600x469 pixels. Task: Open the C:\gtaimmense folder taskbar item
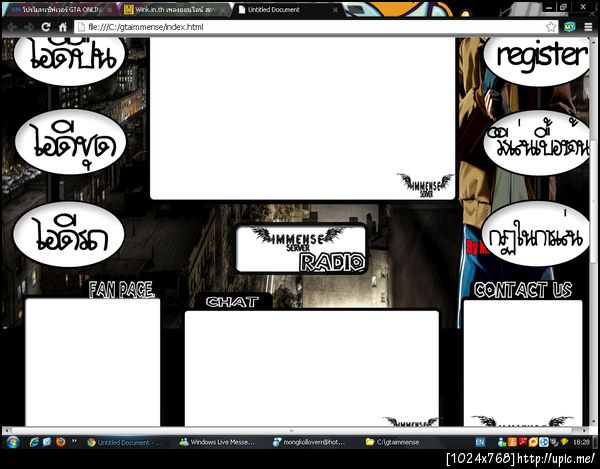coord(394,442)
